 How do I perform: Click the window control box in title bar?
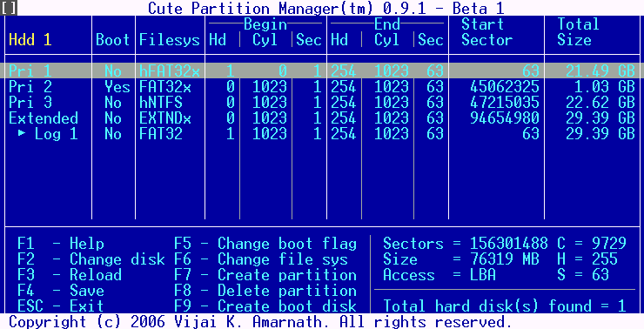coord(9,8)
